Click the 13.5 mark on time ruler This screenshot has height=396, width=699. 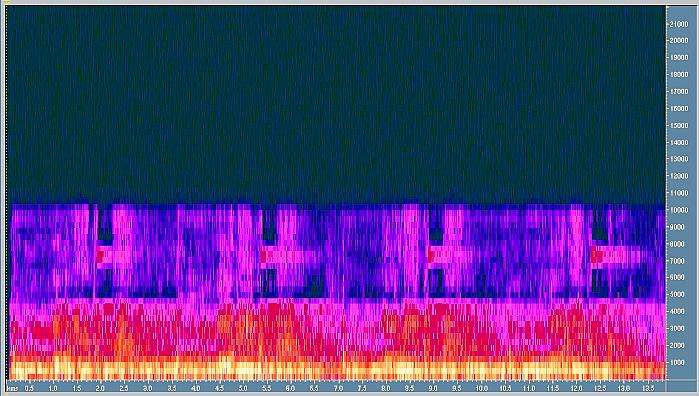coord(648,388)
